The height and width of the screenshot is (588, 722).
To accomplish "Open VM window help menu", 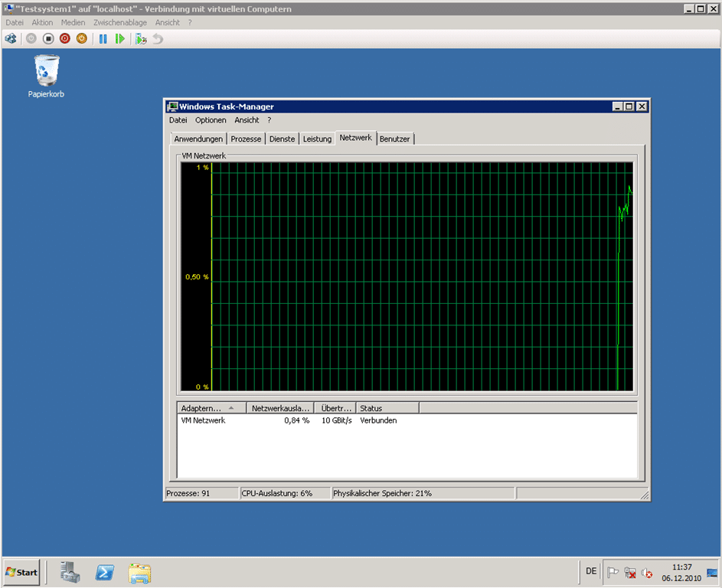I will click(190, 22).
